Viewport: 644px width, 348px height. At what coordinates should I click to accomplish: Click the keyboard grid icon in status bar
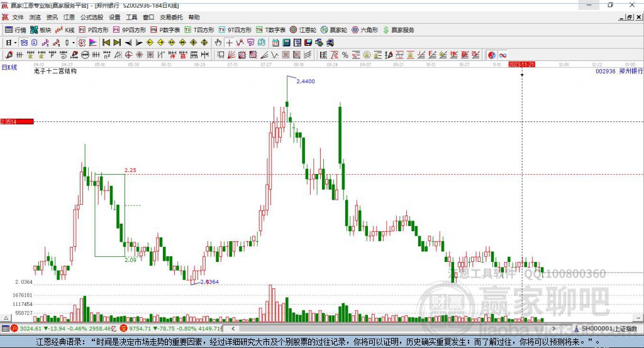coord(5,329)
